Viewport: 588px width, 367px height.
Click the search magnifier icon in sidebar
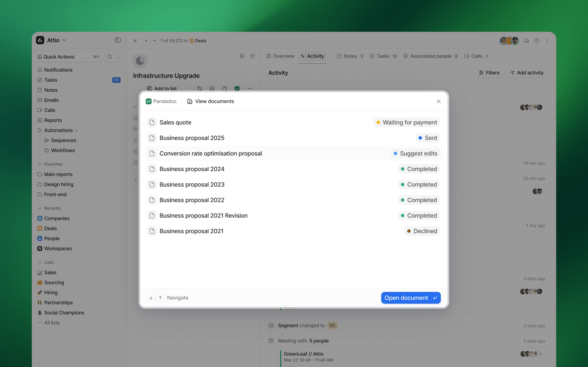pos(110,57)
